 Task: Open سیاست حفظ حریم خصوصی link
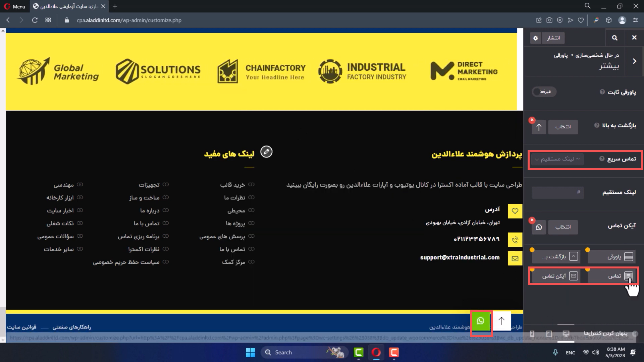tap(126, 262)
